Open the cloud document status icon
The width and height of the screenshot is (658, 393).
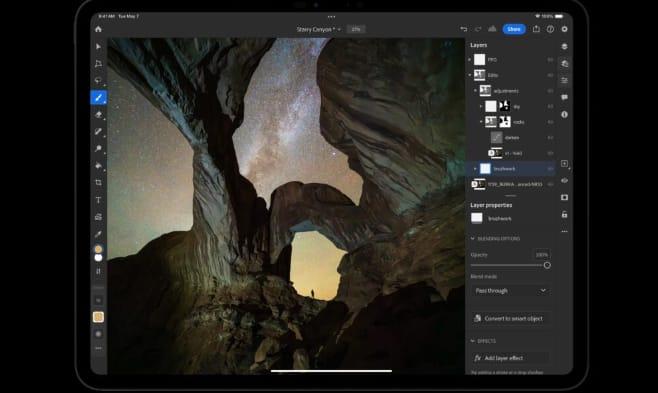(492, 29)
